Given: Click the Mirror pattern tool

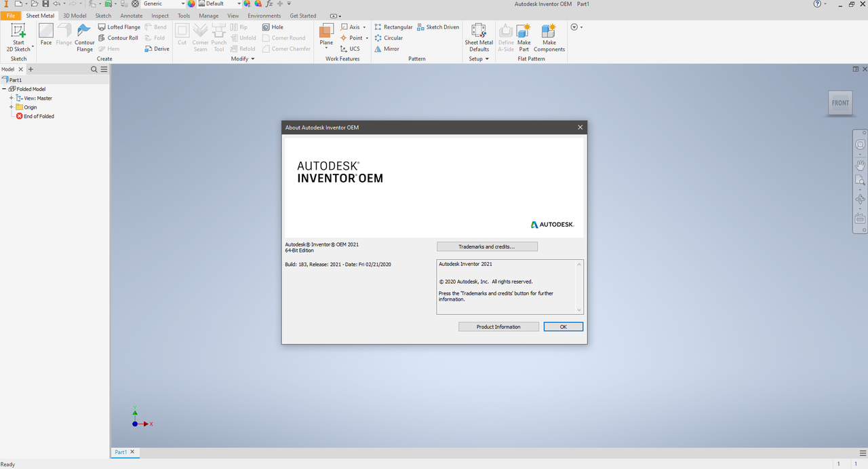Looking at the screenshot, I should click(387, 49).
